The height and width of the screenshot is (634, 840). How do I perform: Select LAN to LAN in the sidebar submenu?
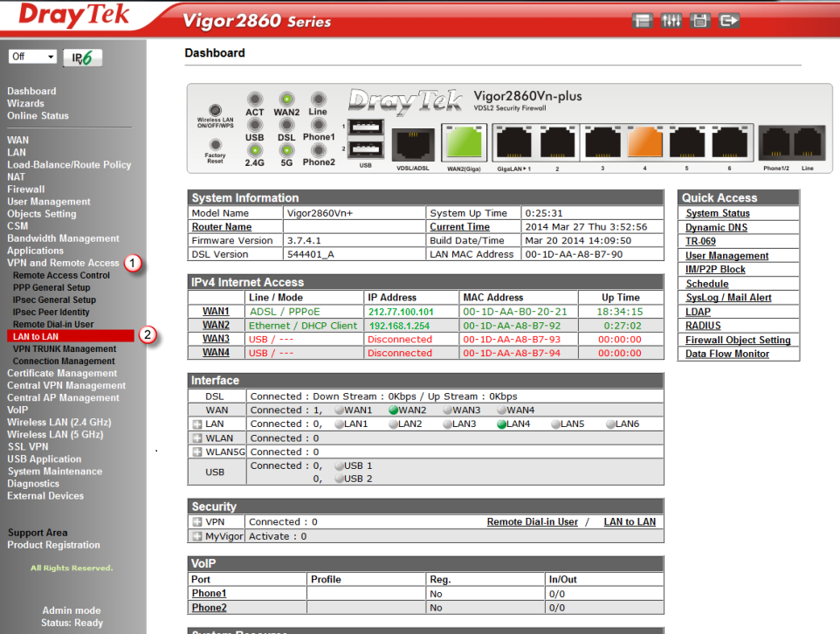pyautogui.click(x=71, y=336)
